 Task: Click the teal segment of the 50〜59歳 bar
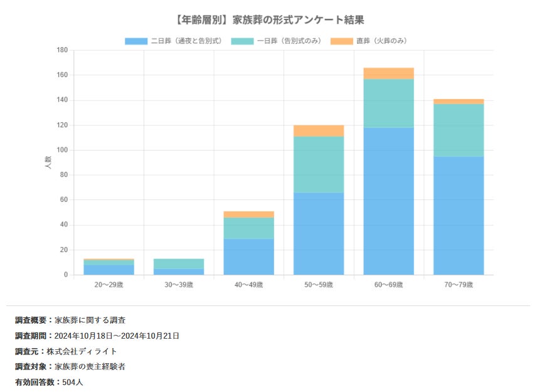pyautogui.click(x=319, y=165)
